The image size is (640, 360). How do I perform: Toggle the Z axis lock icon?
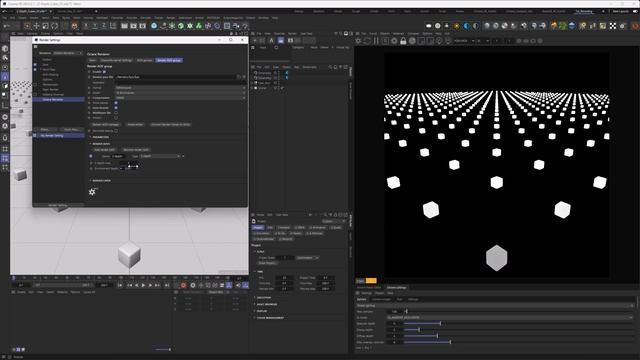[x=104, y=26]
